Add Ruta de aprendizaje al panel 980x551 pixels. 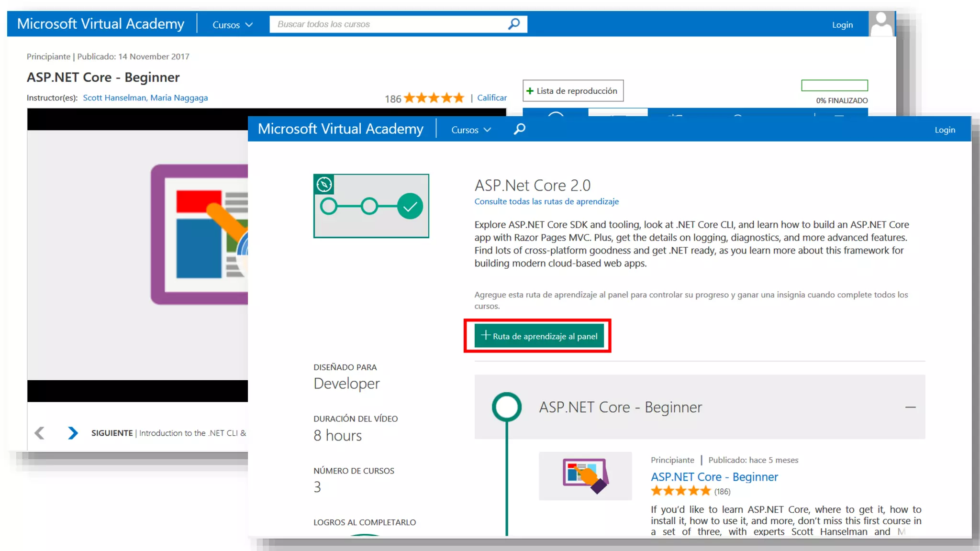(539, 336)
